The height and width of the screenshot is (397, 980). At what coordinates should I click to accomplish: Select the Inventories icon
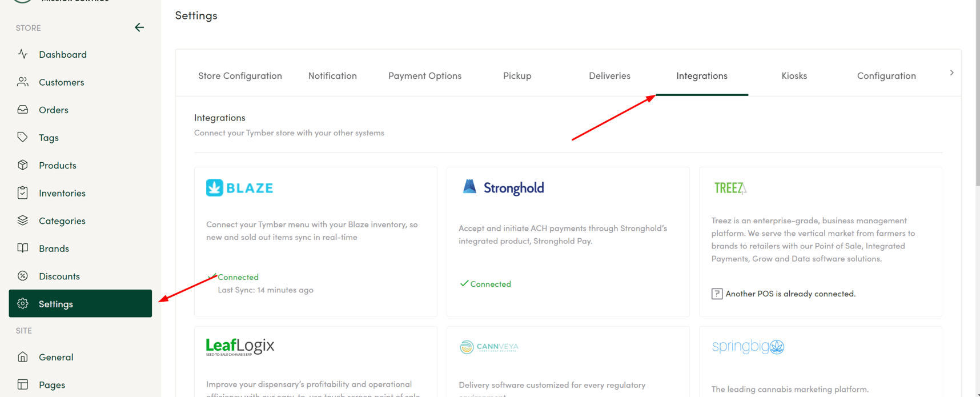coord(23,193)
